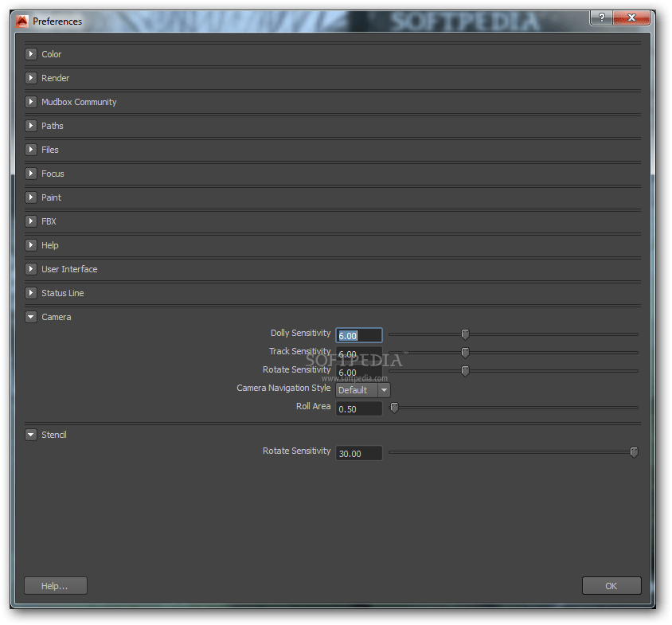Expand the Focus section arrow

pyautogui.click(x=31, y=174)
